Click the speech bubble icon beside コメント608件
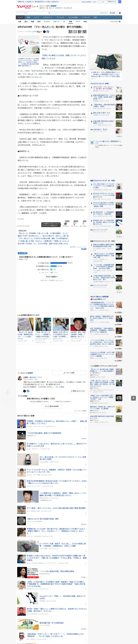The height and width of the screenshot is (644, 138). (19, 373)
